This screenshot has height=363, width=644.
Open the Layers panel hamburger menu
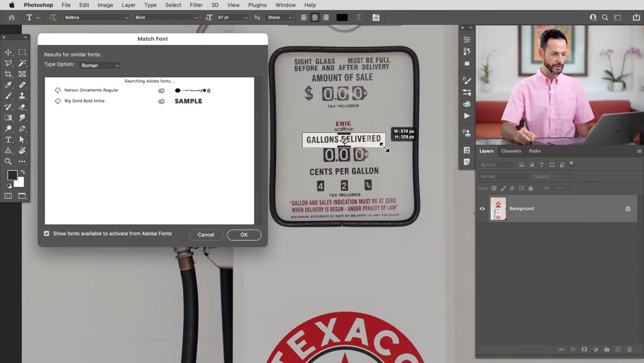(x=639, y=151)
